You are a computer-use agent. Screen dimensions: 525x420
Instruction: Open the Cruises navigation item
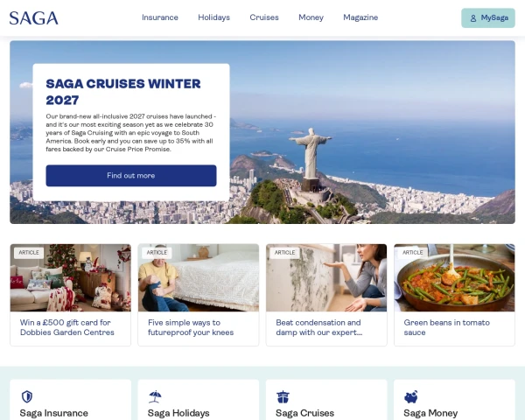click(264, 17)
